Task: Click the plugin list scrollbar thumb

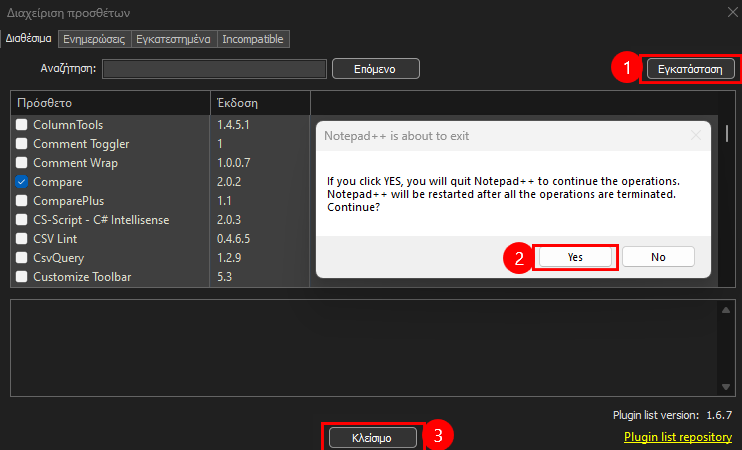Action: [x=727, y=133]
